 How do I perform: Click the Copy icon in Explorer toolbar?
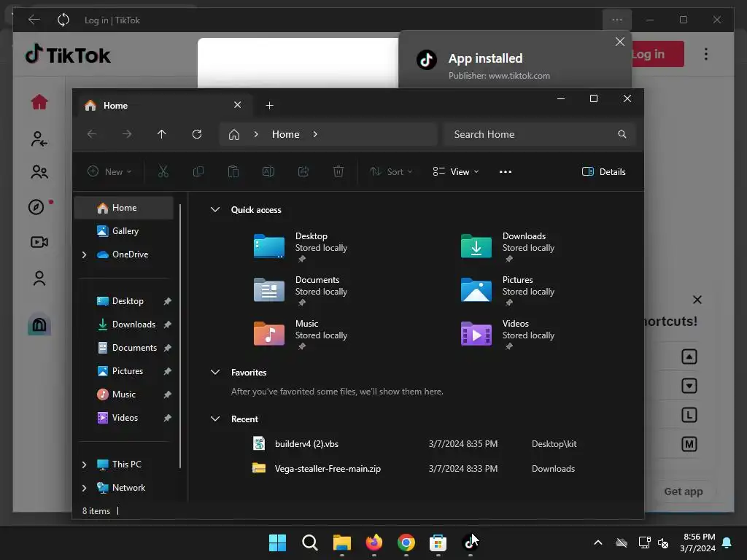(198, 172)
